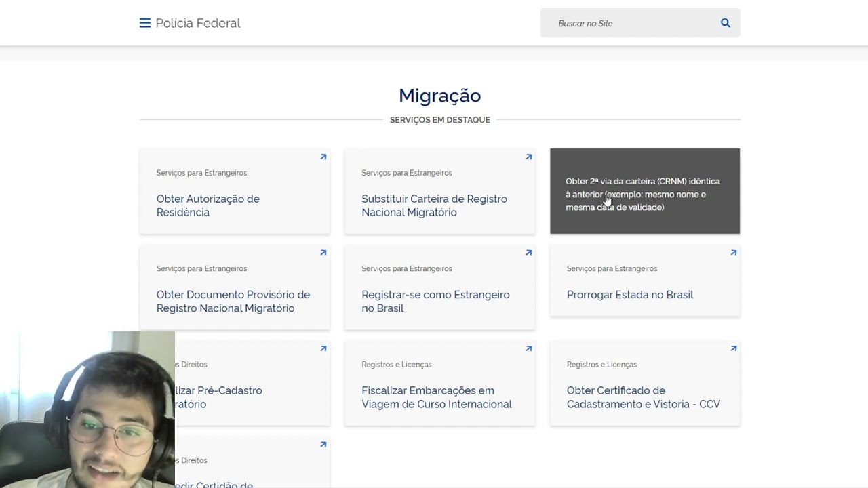Click the Migração heading
Viewport: 868px width, 488px height.
(x=439, y=96)
